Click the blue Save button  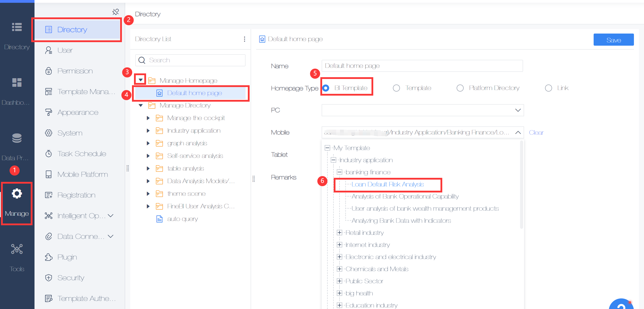coord(613,40)
